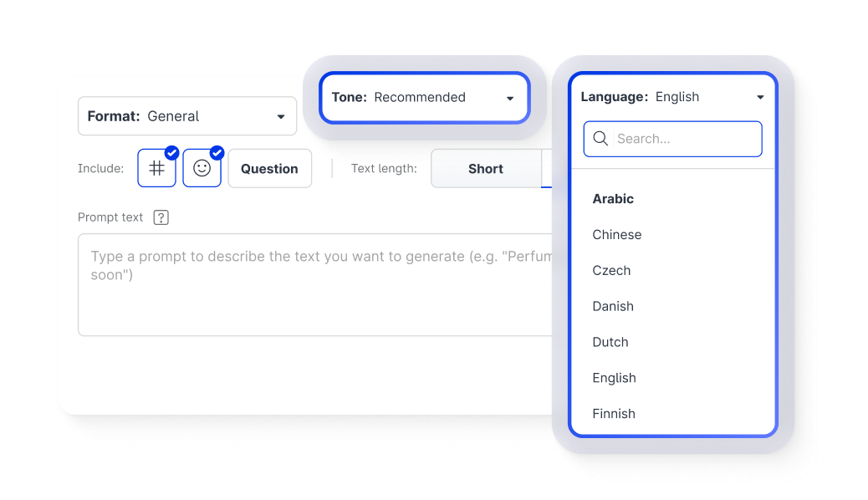Open the Format dropdown
This screenshot has width=868, height=500.
186,116
